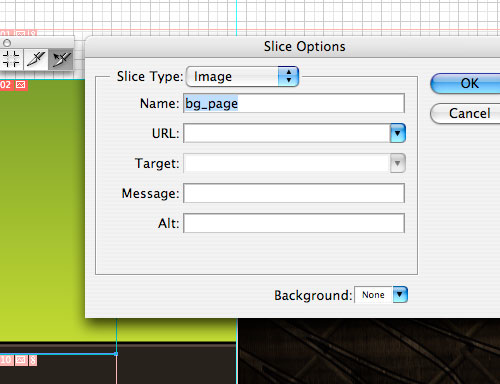Screen dimensions: 500x384
Task: Select the Slice tool in palette
Action: (x=36, y=59)
